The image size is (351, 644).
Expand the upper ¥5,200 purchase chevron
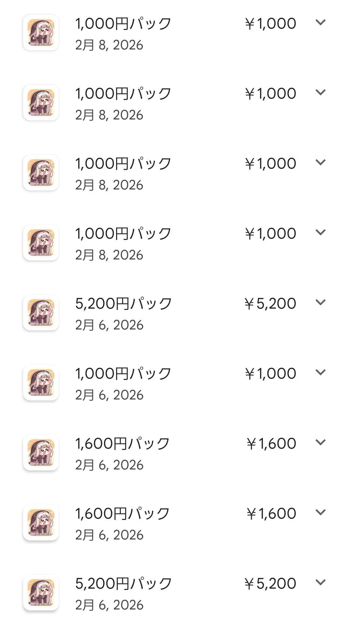click(320, 302)
